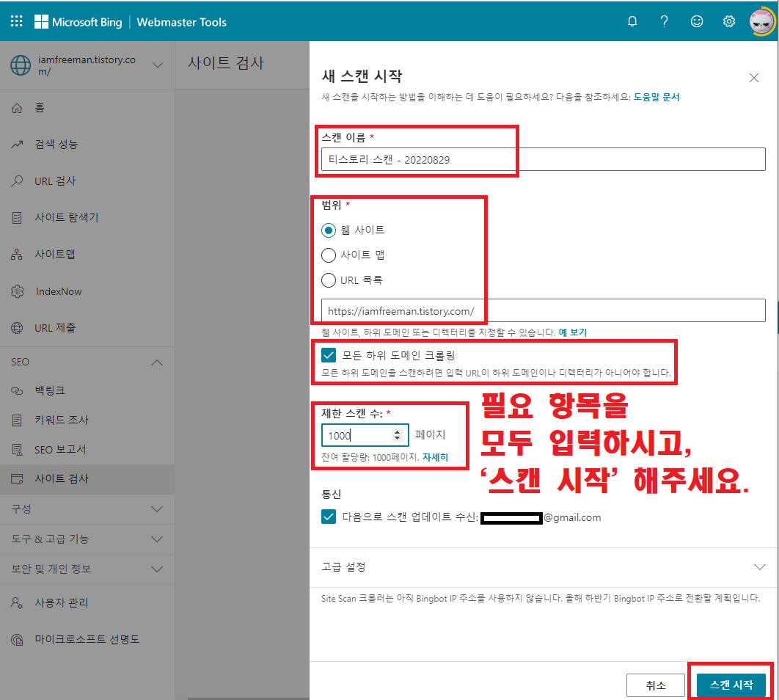Click the SEO 보고서 icon
The height and width of the screenshot is (700, 779).
pos(17,450)
